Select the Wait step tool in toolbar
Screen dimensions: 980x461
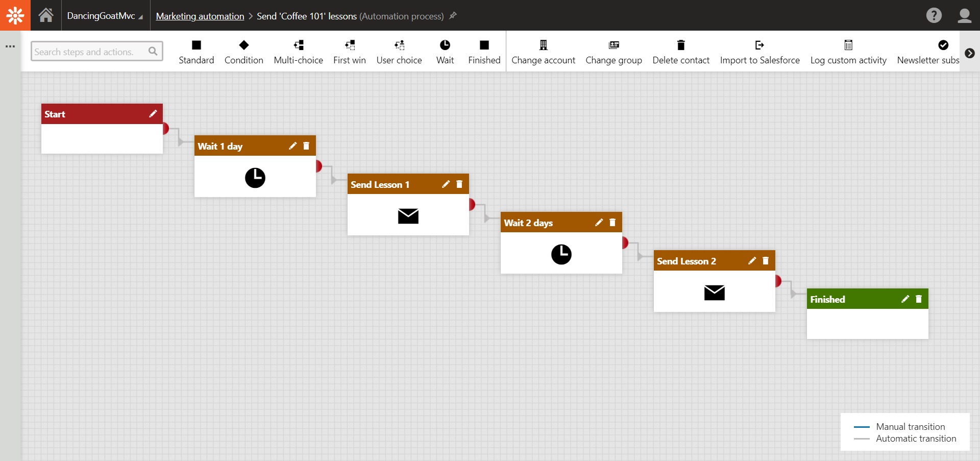click(445, 51)
